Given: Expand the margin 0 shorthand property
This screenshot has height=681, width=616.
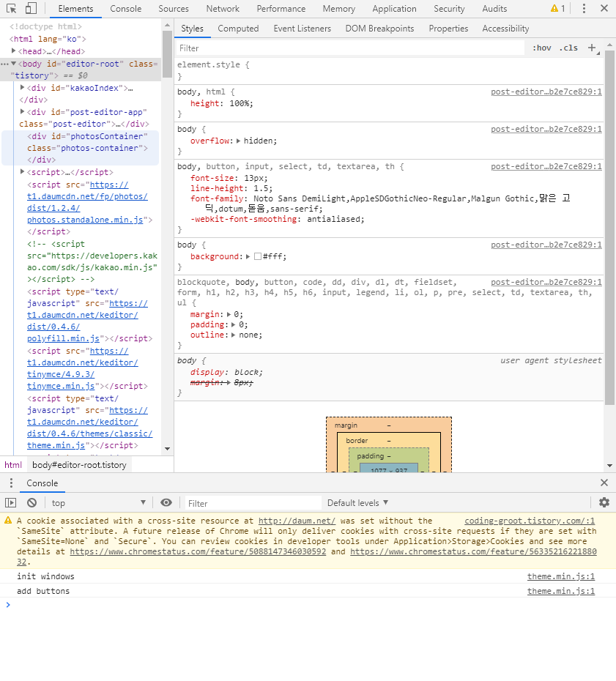Looking at the screenshot, I should pyautogui.click(x=229, y=314).
